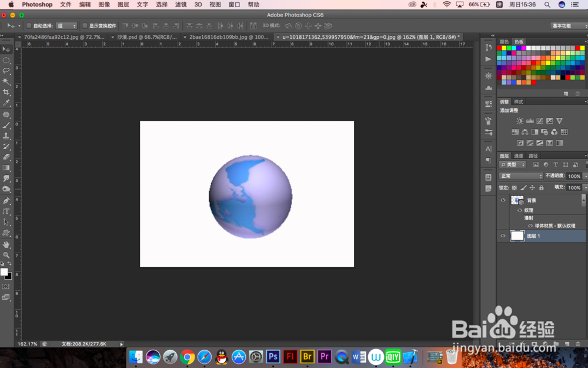Select the Brush tool
Screen dimensions: 588x368
click(6, 125)
